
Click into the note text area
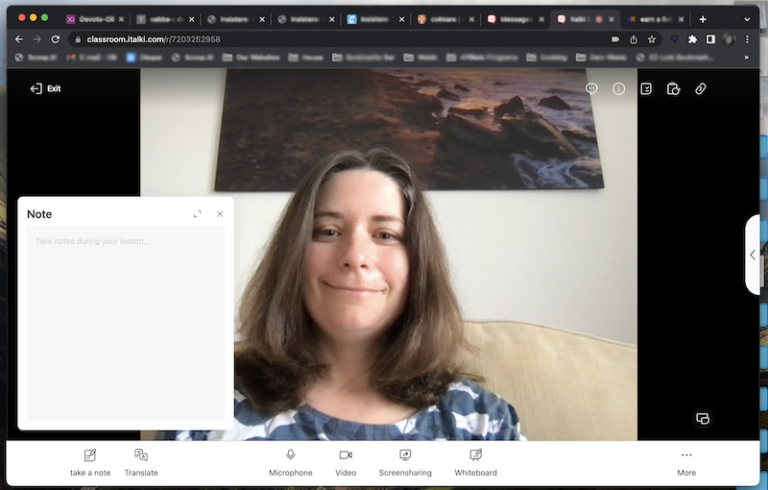[x=125, y=320]
